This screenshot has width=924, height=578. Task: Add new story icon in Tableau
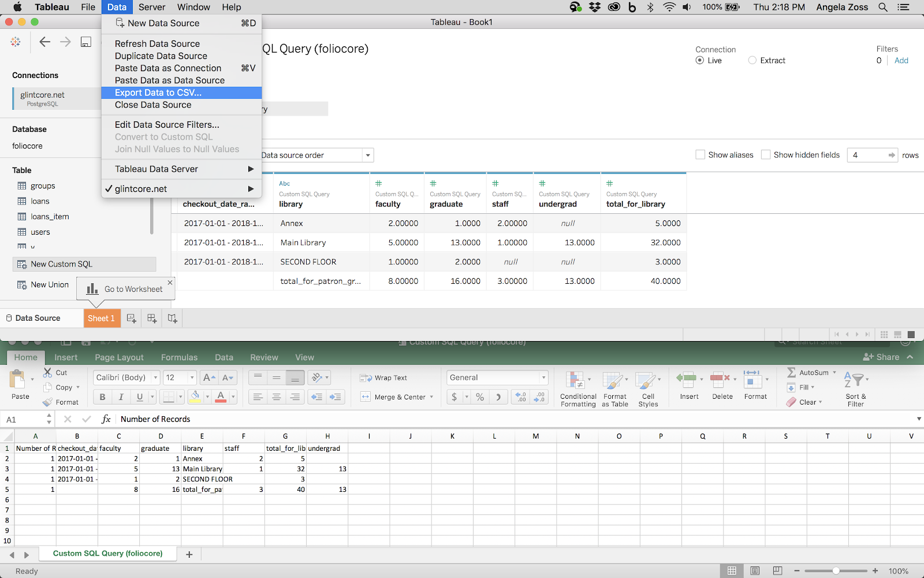click(172, 318)
